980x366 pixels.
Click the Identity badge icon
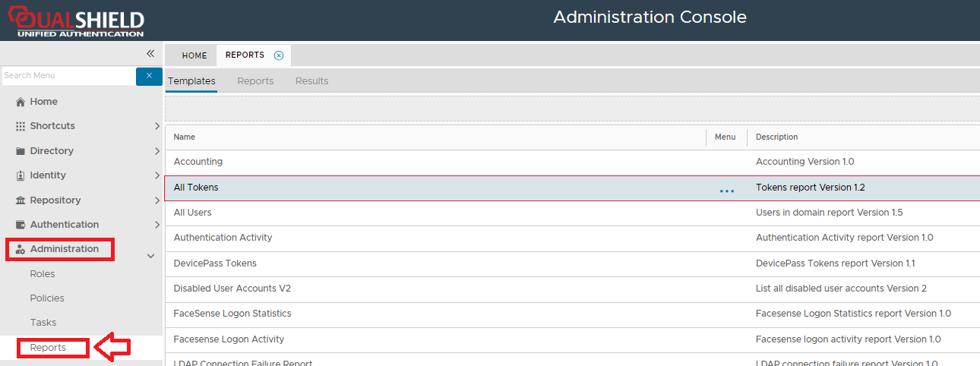21,175
